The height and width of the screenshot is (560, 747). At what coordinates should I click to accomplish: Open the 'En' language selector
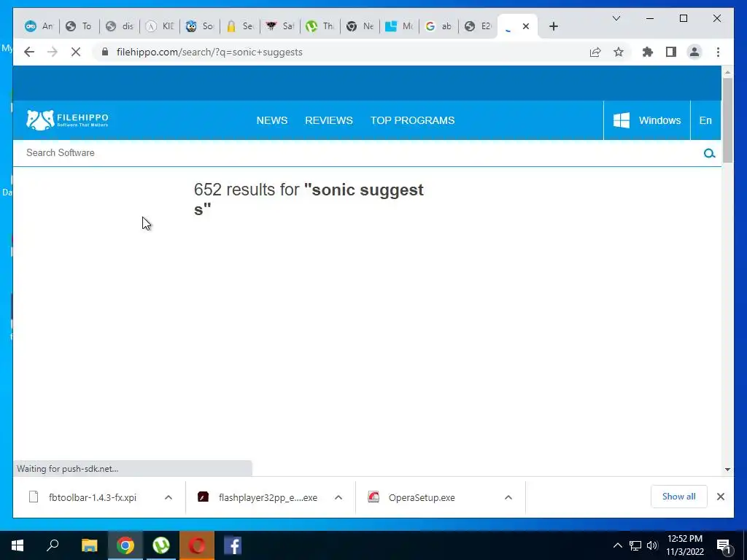click(705, 120)
